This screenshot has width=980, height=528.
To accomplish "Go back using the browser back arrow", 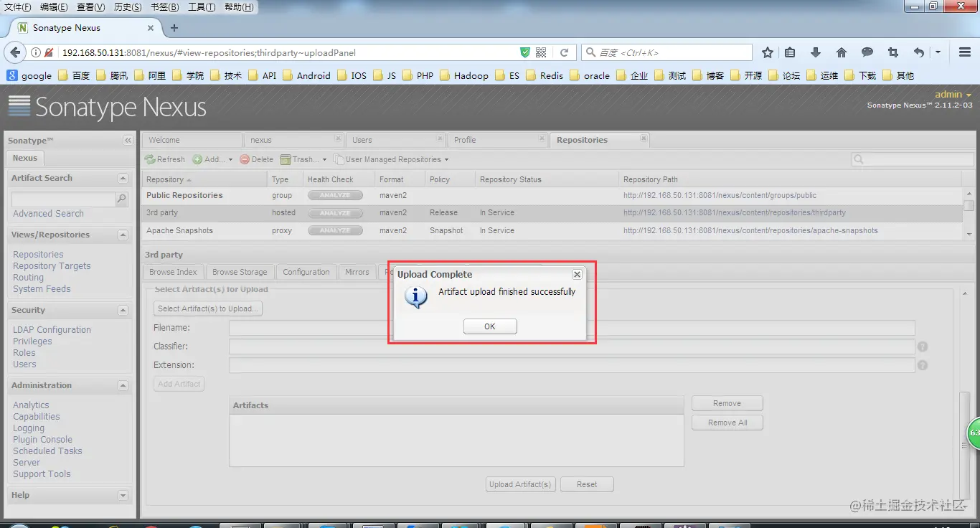I will click(x=14, y=52).
